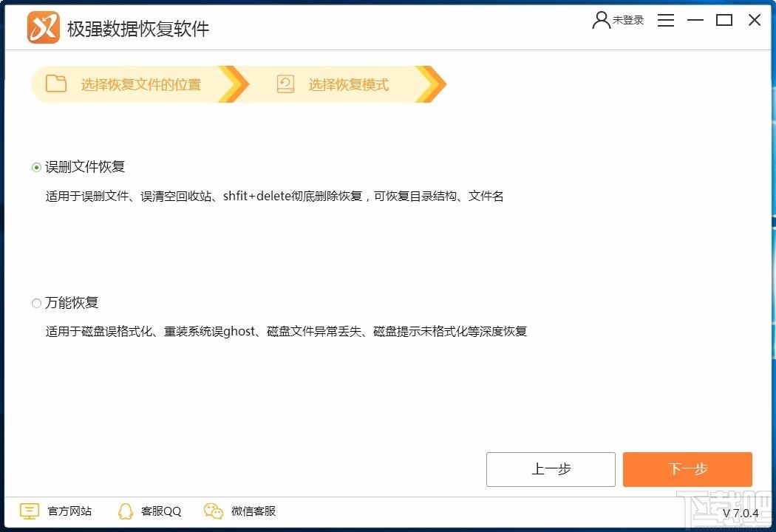
Task: Open 微信客服 support link
Action: (x=253, y=511)
